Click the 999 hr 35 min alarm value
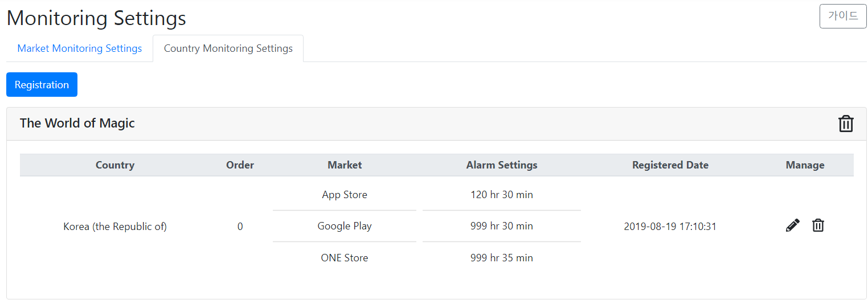Screen dimensions: 868x304 pyautogui.click(x=502, y=258)
